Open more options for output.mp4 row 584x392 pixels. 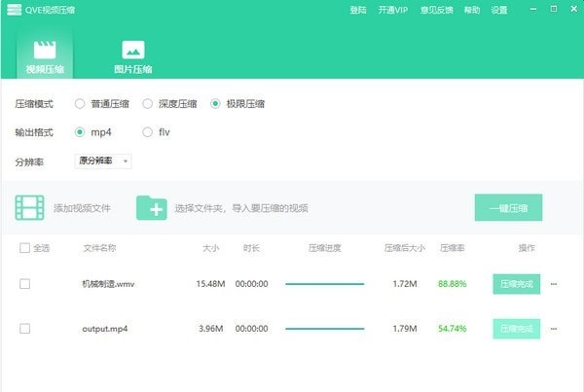point(554,329)
